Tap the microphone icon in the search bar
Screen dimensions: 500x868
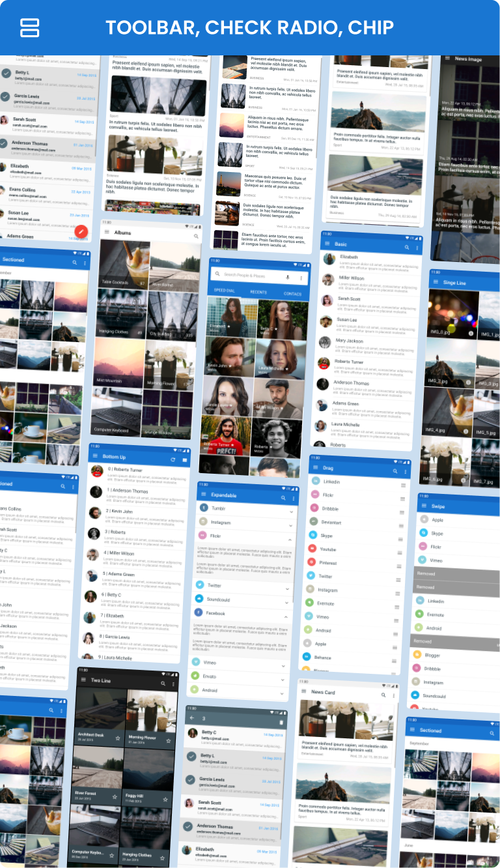coord(287,277)
